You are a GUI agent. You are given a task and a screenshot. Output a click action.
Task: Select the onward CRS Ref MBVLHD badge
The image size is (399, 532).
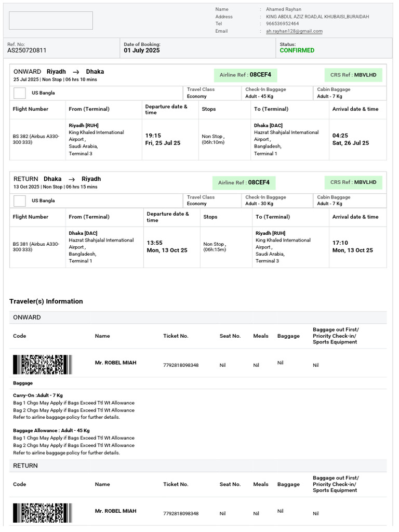coord(353,75)
